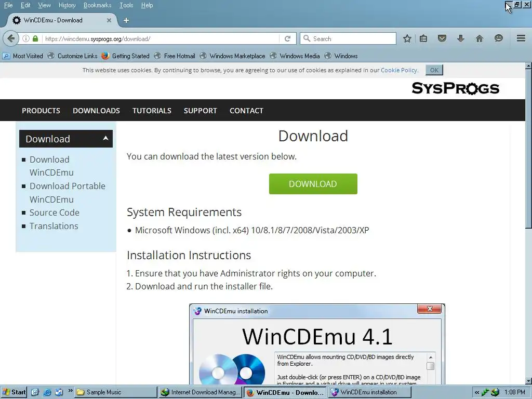The width and height of the screenshot is (532, 399).
Task: Expand quick launch overflow chevron
Action: [70, 391]
